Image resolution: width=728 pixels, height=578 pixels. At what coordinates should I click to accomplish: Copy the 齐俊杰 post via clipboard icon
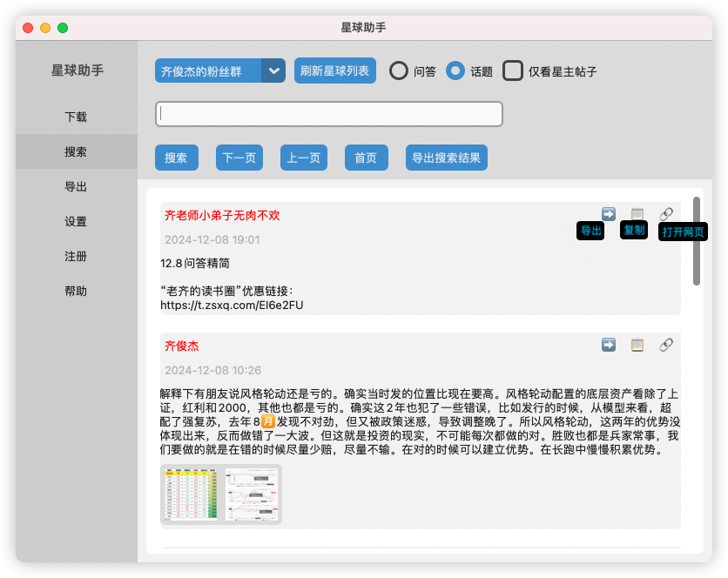click(x=637, y=345)
